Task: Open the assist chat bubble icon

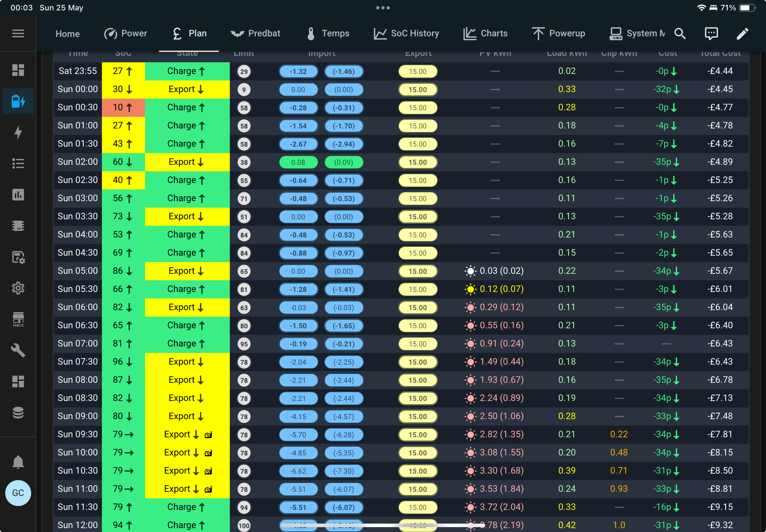Action: tap(711, 33)
